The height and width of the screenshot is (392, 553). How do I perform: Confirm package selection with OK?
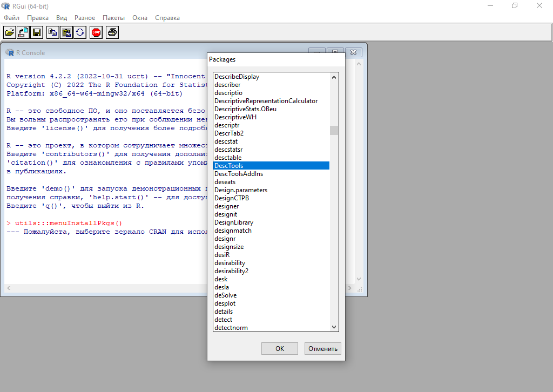coord(279,348)
